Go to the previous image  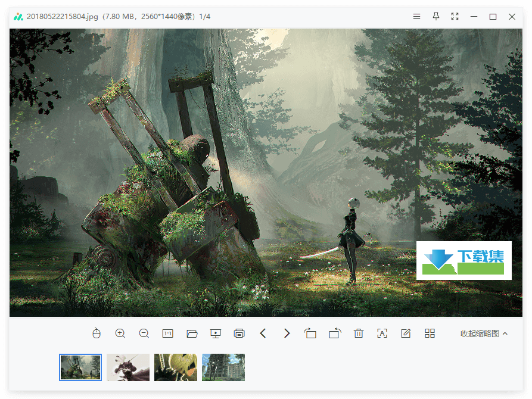tap(263, 333)
